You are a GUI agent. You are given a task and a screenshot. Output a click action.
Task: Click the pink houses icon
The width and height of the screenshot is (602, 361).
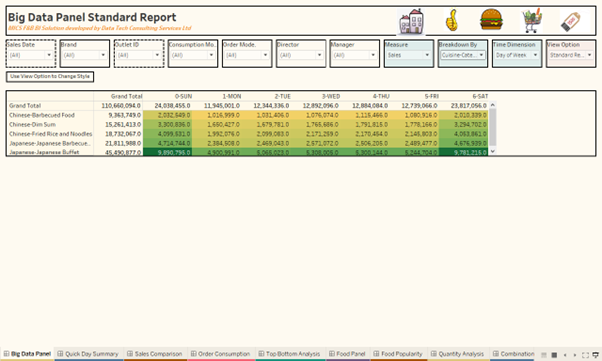pos(411,21)
